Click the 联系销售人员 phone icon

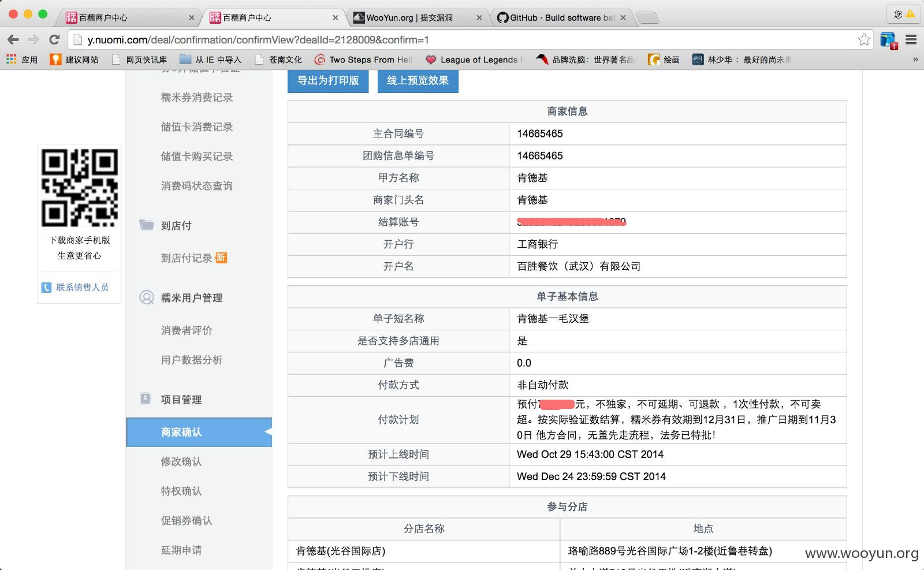[47, 288]
